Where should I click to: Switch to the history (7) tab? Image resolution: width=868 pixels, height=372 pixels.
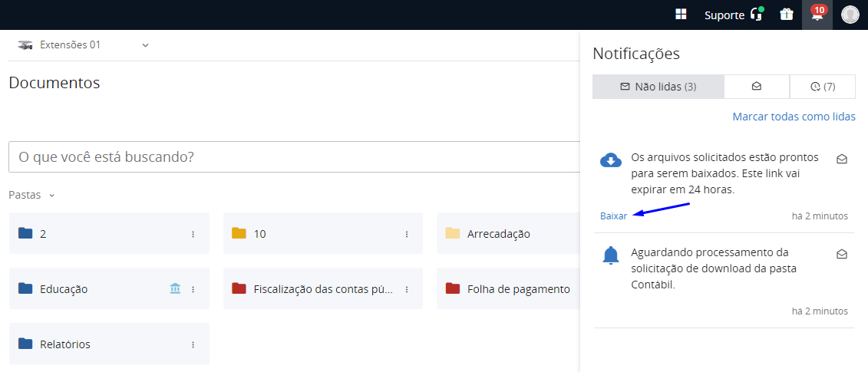(822, 87)
